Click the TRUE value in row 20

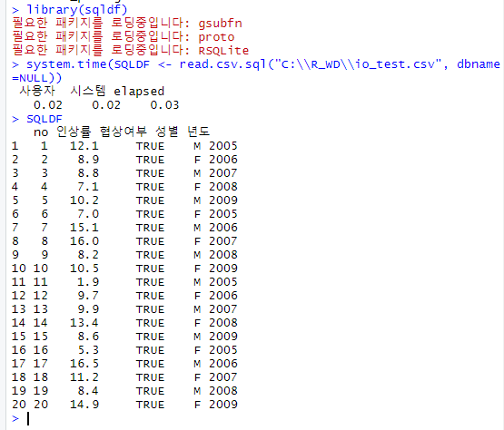pos(150,404)
